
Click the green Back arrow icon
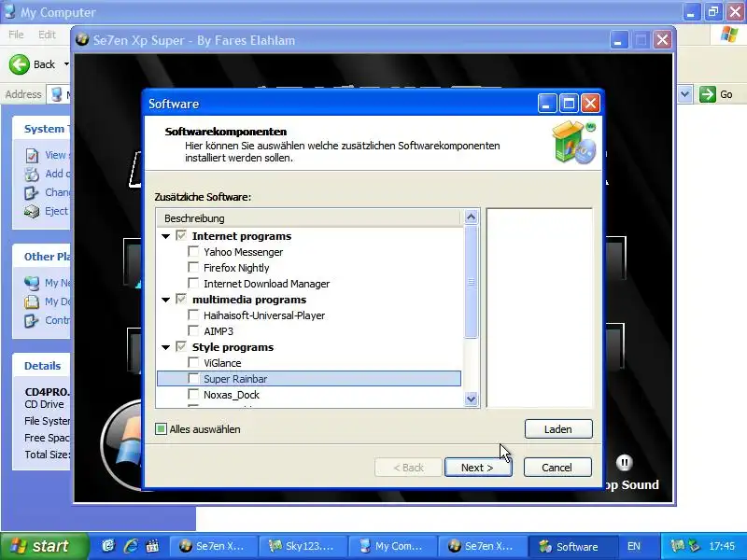tap(20, 64)
